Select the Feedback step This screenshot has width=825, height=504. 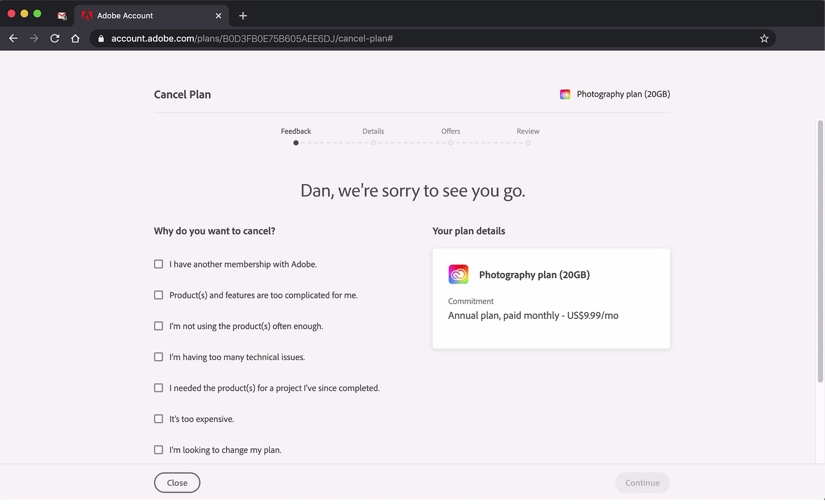coord(296,131)
